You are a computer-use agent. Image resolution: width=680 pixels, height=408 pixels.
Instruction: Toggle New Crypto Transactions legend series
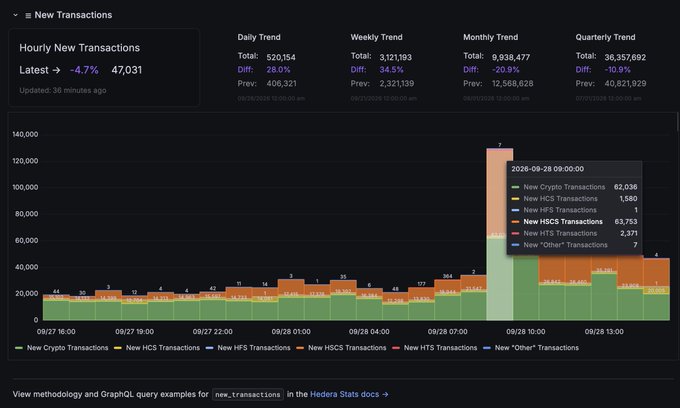tap(62, 348)
